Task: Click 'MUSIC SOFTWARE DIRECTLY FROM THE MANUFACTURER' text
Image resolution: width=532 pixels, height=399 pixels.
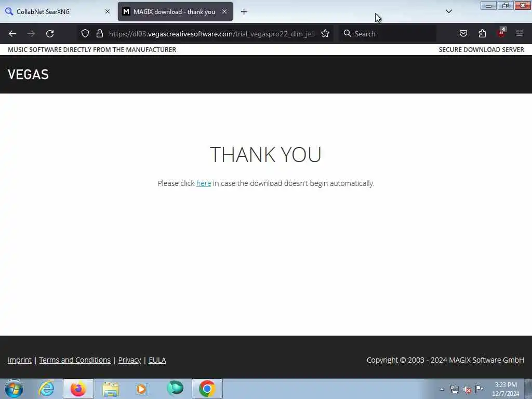Action: 92,49
